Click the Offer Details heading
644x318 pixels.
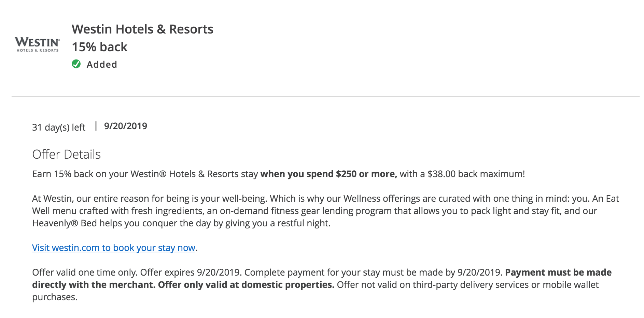[66, 155]
